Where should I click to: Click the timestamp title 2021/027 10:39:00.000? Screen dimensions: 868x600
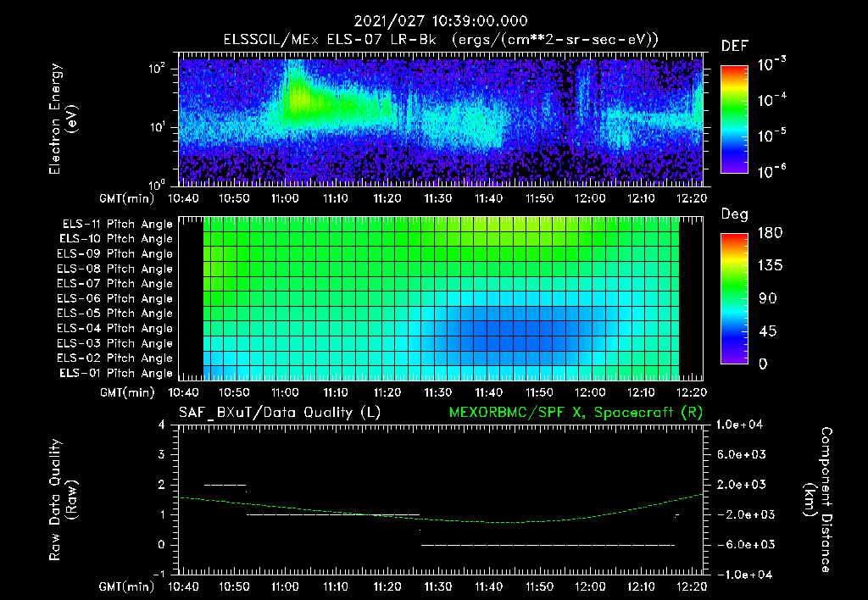coord(441,21)
